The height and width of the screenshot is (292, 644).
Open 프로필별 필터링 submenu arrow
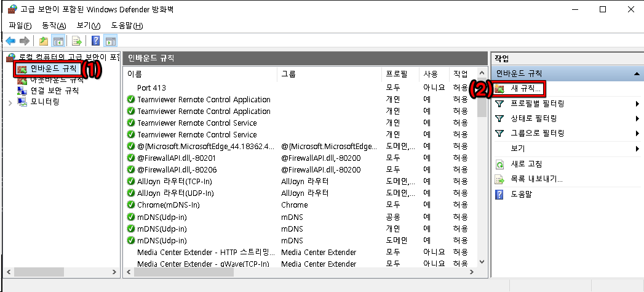tap(637, 103)
